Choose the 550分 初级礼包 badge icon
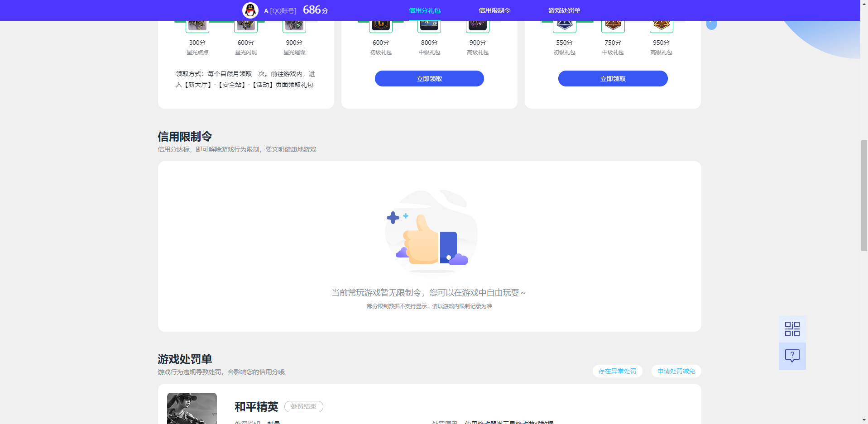Image resolution: width=868 pixels, height=424 pixels. click(x=565, y=26)
